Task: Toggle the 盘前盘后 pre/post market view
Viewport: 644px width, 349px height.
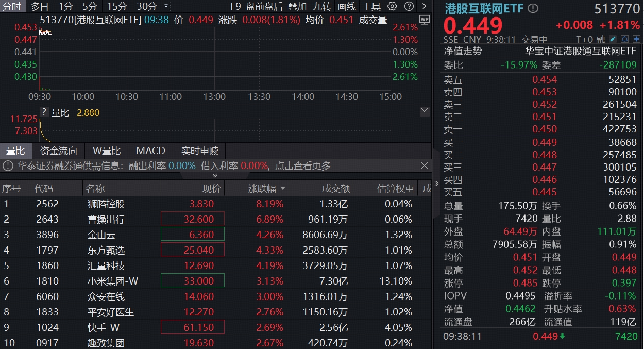Action: click(263, 7)
